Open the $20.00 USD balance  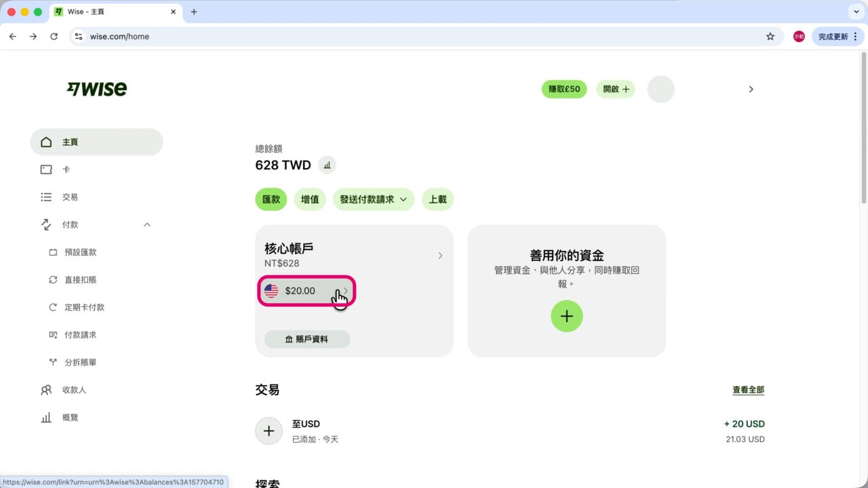coord(307,291)
